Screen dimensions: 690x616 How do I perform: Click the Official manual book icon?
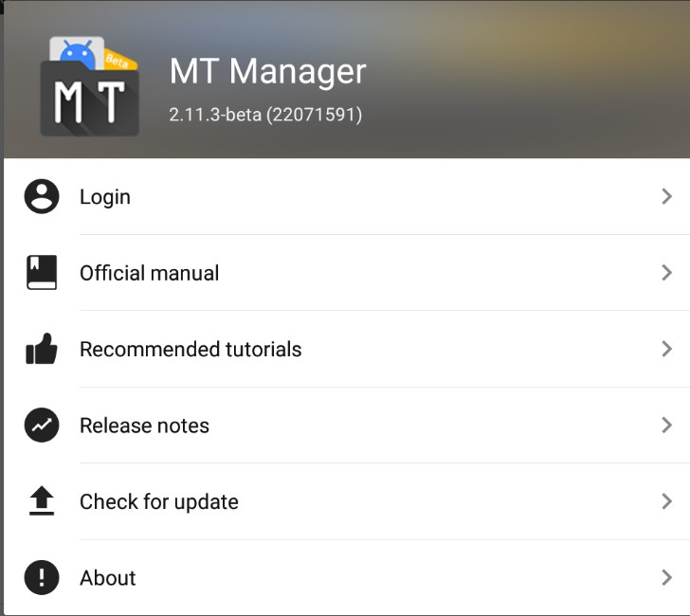click(42, 273)
